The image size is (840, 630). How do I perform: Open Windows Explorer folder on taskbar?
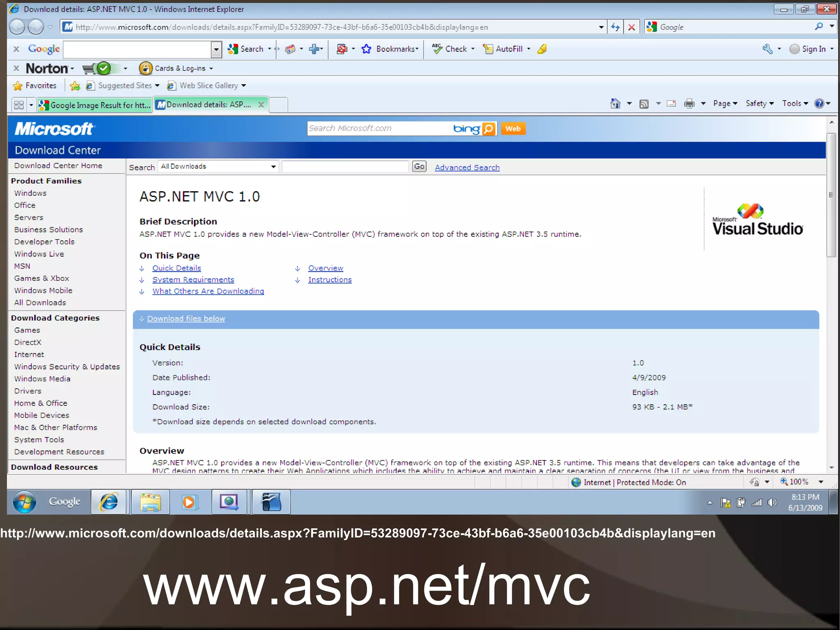(x=150, y=502)
